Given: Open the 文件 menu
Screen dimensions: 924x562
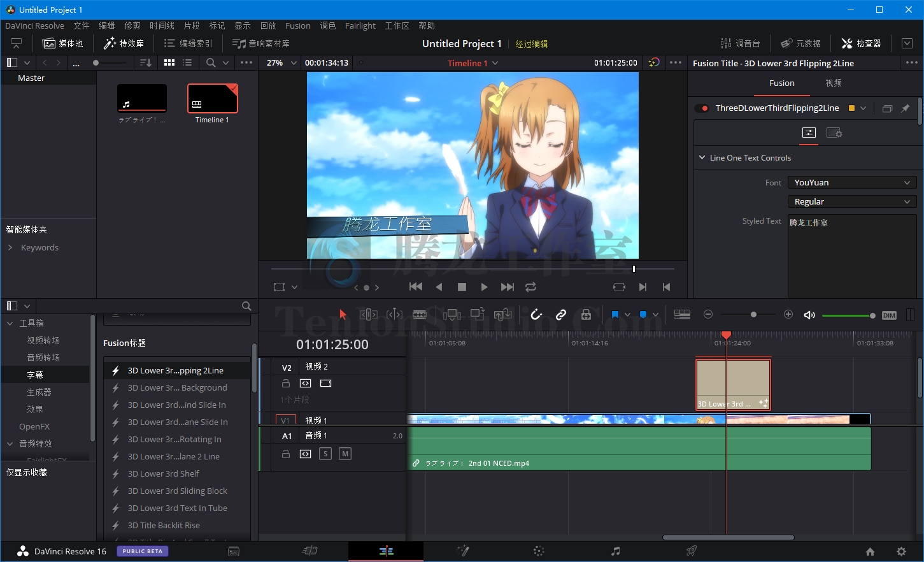Looking at the screenshot, I should click(x=82, y=25).
